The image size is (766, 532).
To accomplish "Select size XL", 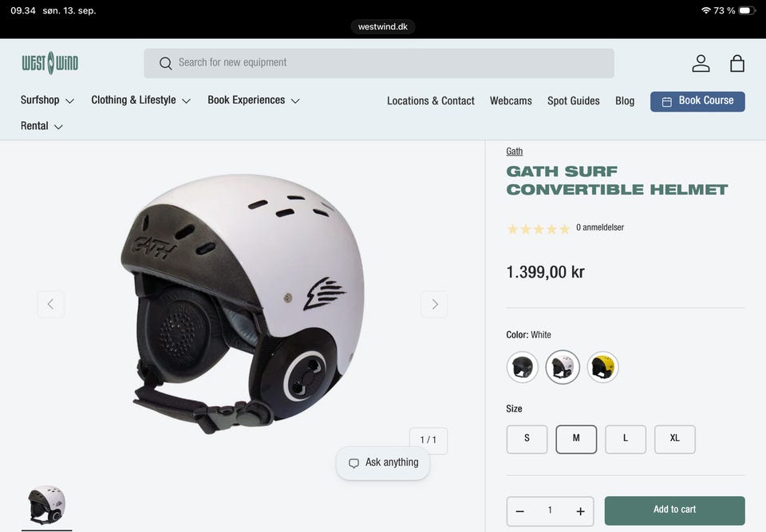I will tap(675, 439).
